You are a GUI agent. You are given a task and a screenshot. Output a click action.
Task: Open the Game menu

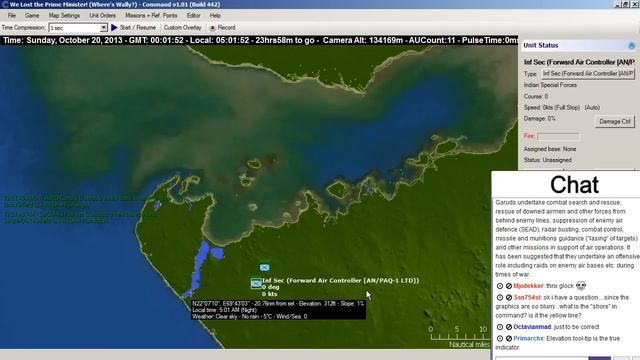[32, 16]
